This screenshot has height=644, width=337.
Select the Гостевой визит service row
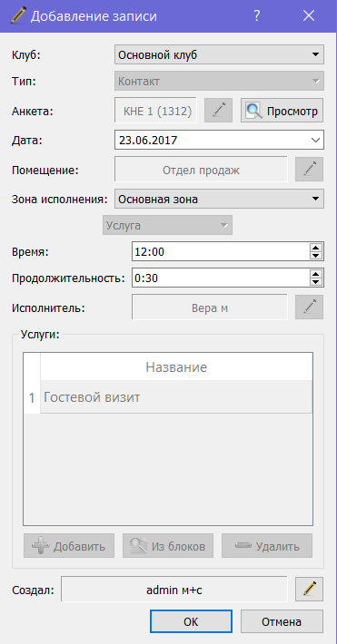176,397
